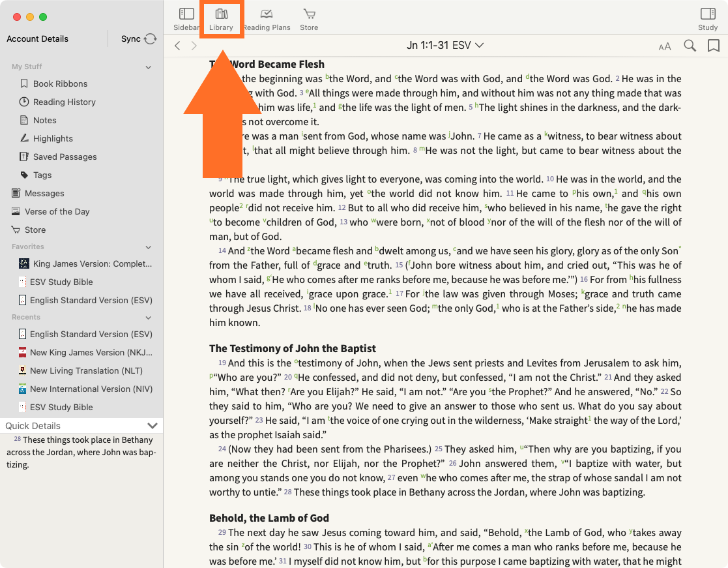Click the Book Ribbons bookmark icon
Image resolution: width=728 pixels, height=568 pixels.
24,83
